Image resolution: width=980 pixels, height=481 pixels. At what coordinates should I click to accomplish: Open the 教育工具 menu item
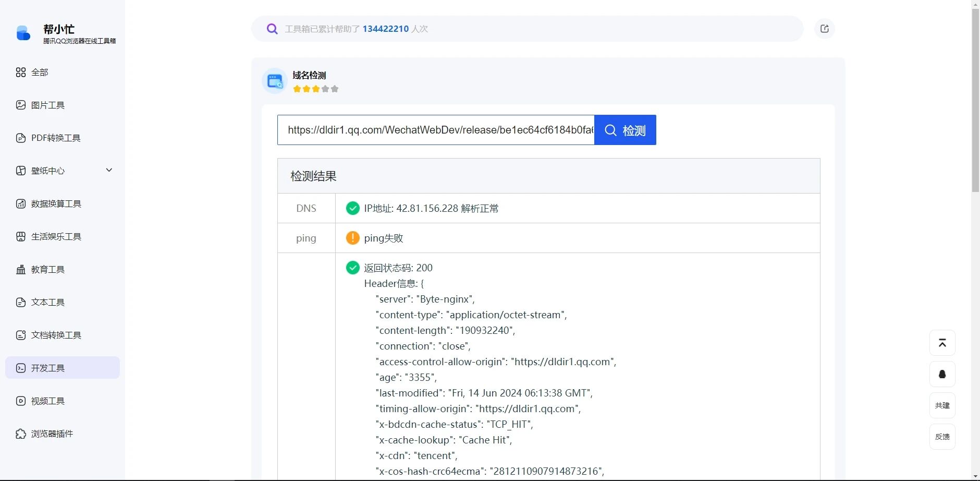point(63,270)
